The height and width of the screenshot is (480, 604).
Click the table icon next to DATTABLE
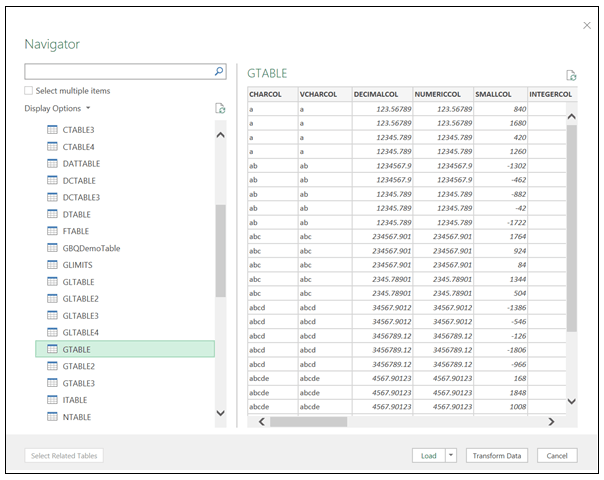point(53,164)
